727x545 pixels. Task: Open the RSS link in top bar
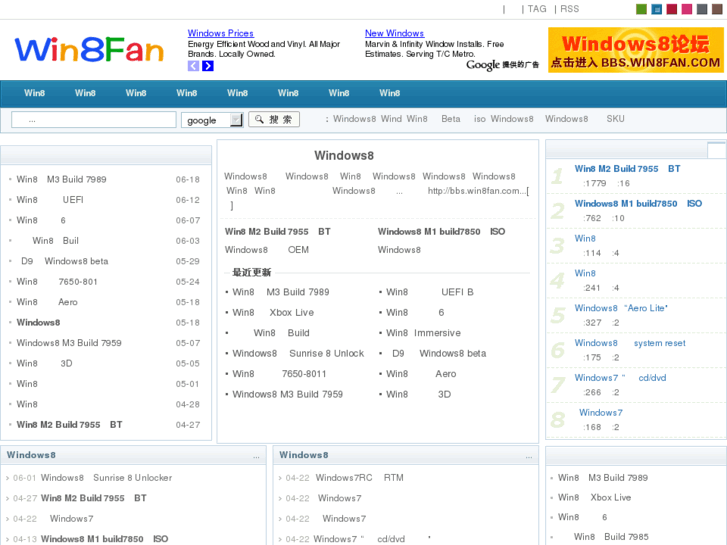[569, 9]
